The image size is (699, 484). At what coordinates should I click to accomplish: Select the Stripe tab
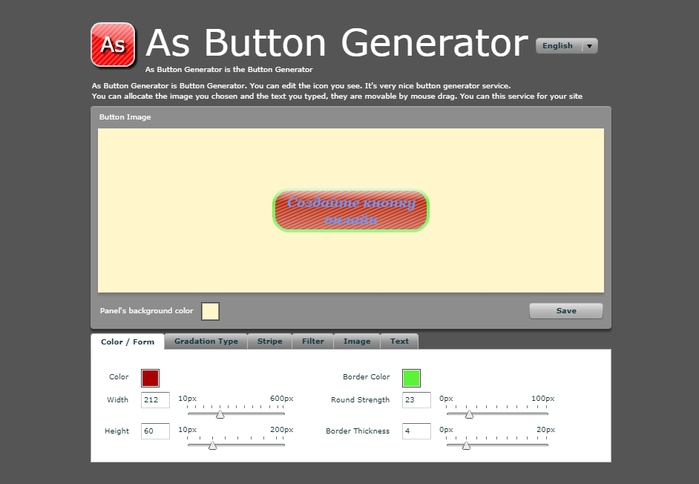(x=269, y=341)
